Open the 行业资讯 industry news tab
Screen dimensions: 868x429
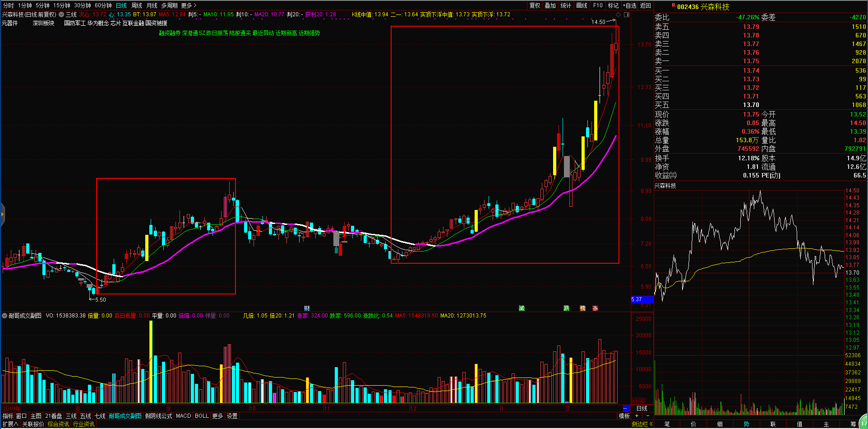pyautogui.click(x=84, y=424)
